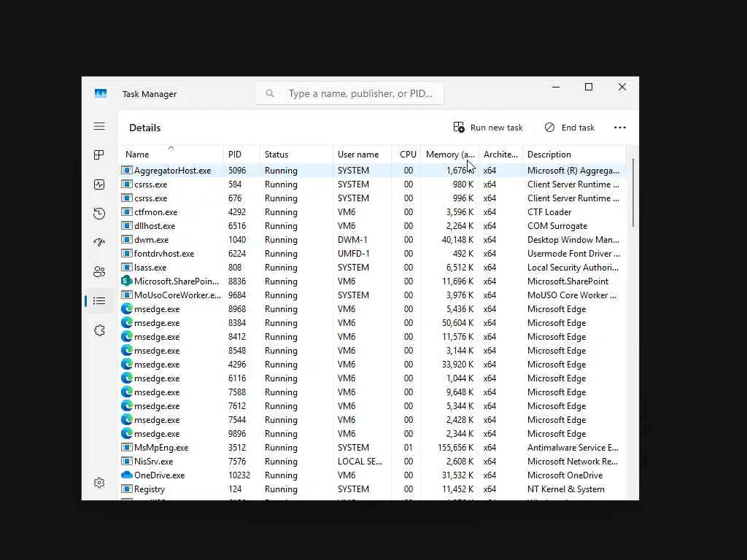Click the vertical scrollbar thumb
747x560 pixels.
pos(633,192)
